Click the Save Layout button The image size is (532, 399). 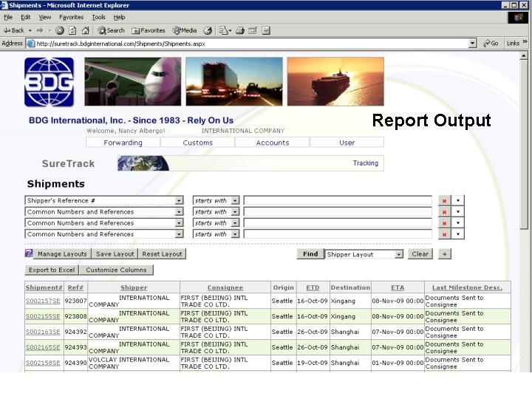click(115, 253)
